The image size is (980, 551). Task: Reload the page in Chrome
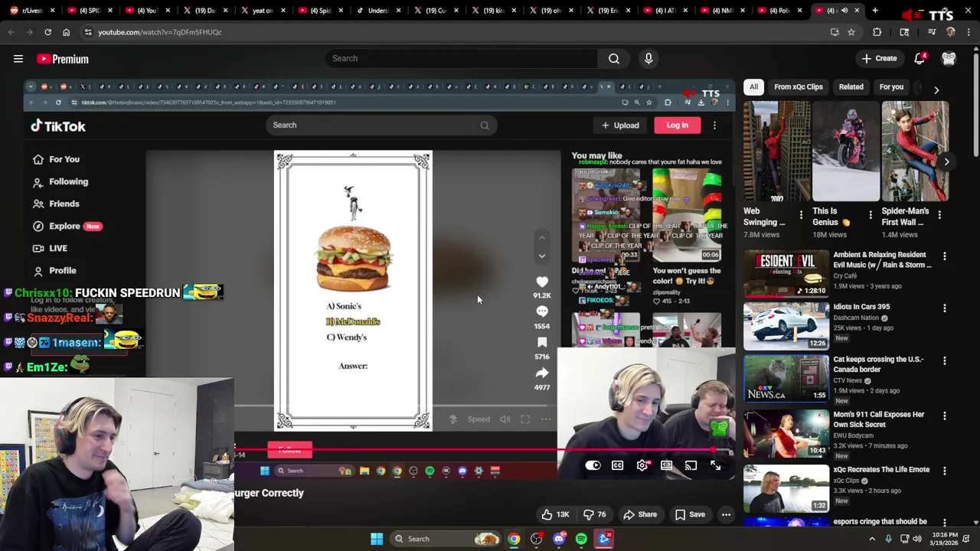(x=47, y=32)
